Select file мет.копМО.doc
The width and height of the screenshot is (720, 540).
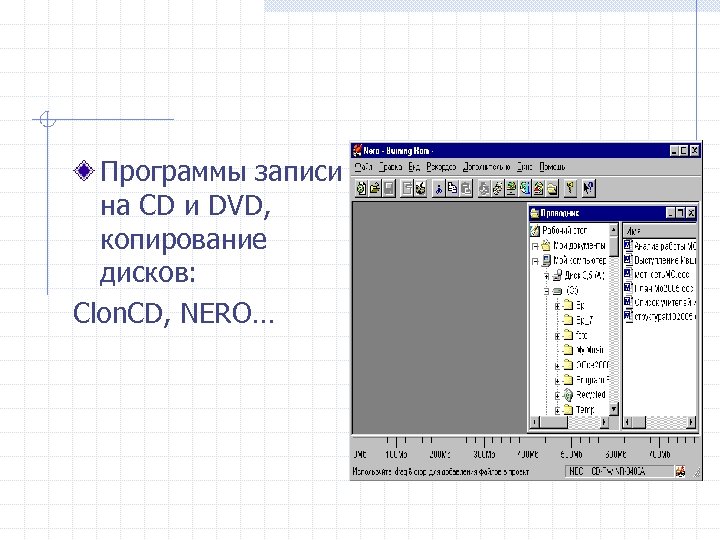[662, 275]
